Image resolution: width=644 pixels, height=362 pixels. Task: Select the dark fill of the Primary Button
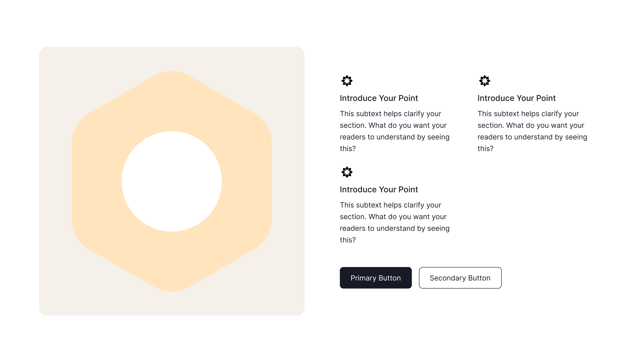click(x=376, y=278)
